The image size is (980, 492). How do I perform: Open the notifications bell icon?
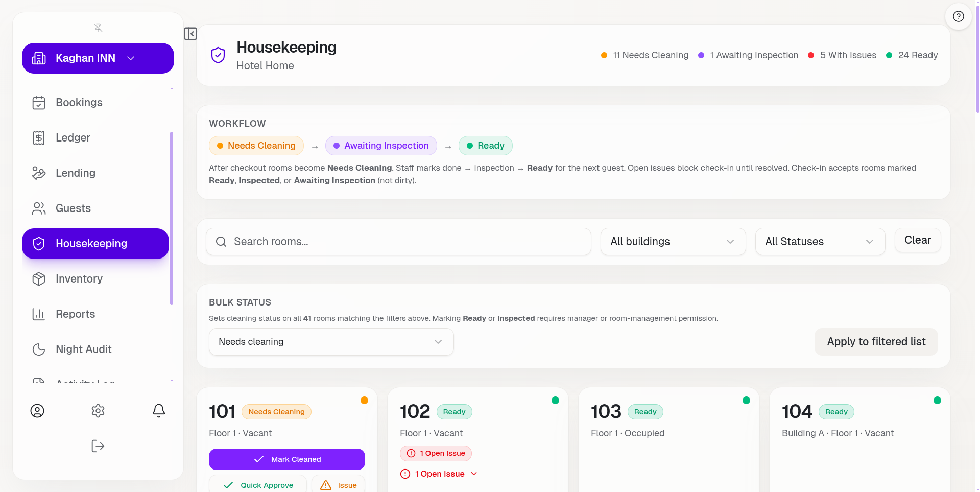159,411
